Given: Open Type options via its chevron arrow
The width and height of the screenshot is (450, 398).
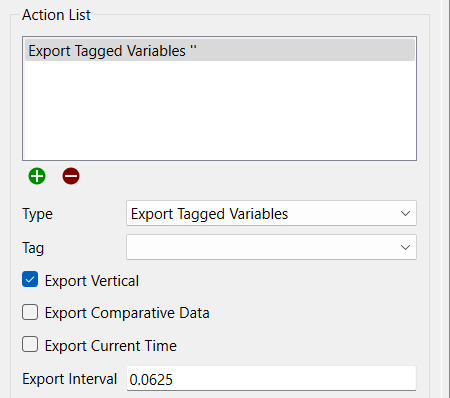Looking at the screenshot, I should pos(405,213).
